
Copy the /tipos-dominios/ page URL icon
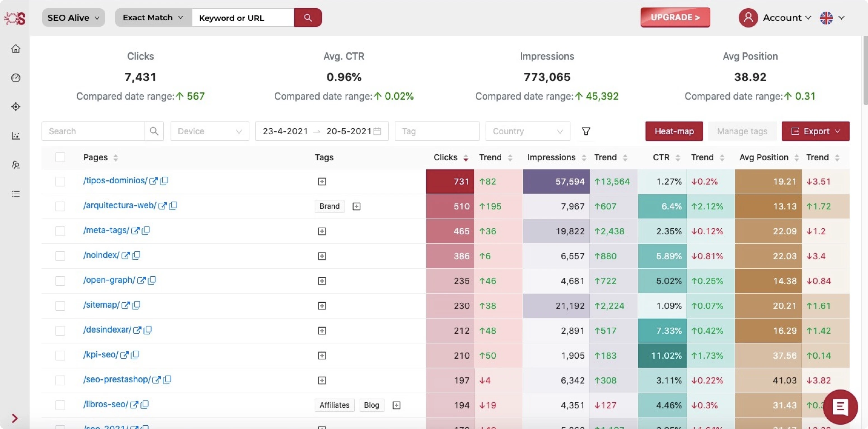point(164,181)
